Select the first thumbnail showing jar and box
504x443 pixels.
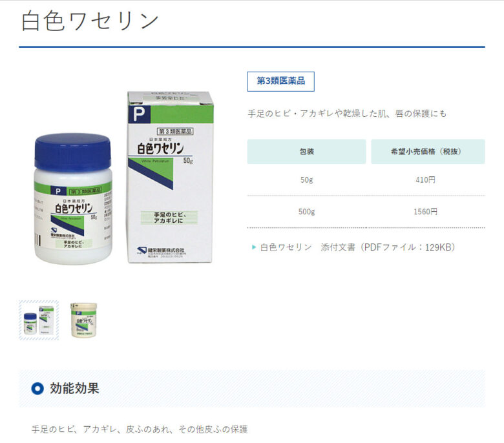point(39,320)
